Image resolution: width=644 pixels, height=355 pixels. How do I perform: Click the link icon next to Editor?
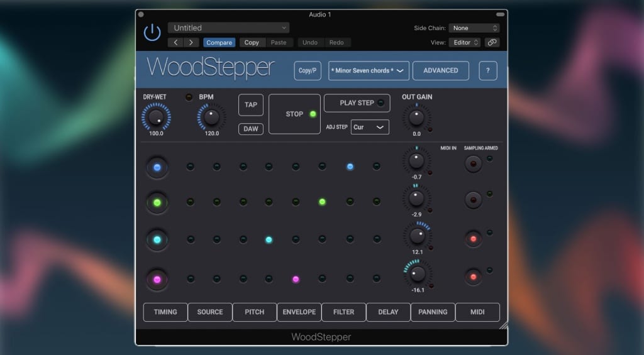(492, 42)
